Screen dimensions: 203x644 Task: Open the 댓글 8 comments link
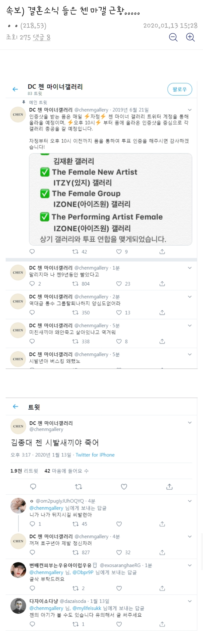pyautogui.click(x=41, y=37)
